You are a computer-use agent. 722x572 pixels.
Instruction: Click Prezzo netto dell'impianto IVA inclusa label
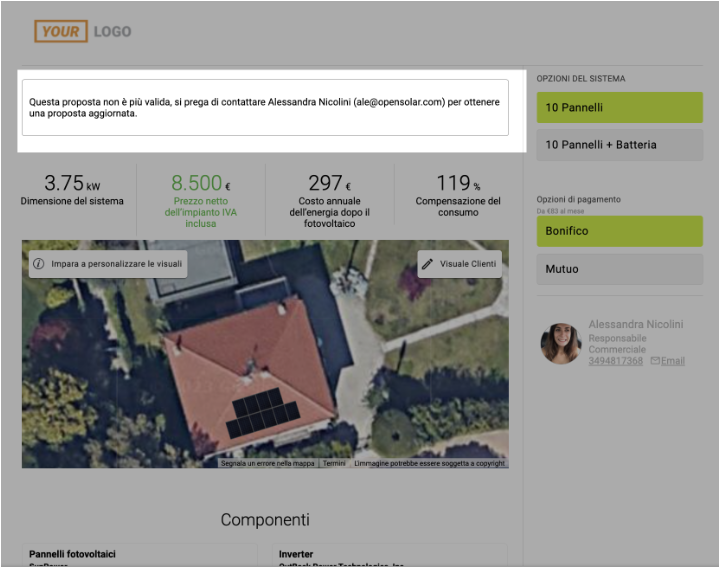(x=201, y=213)
